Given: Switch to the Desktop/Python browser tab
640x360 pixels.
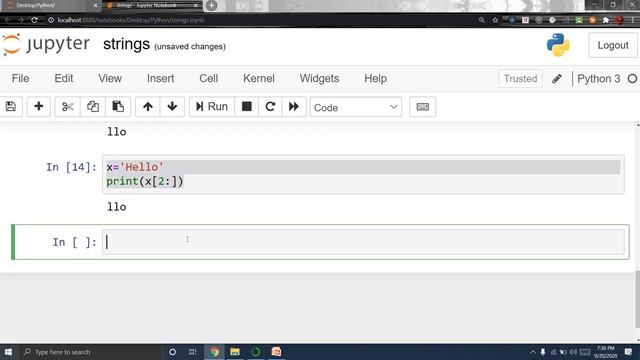Looking at the screenshot, I should pyautogui.click(x=50, y=5).
